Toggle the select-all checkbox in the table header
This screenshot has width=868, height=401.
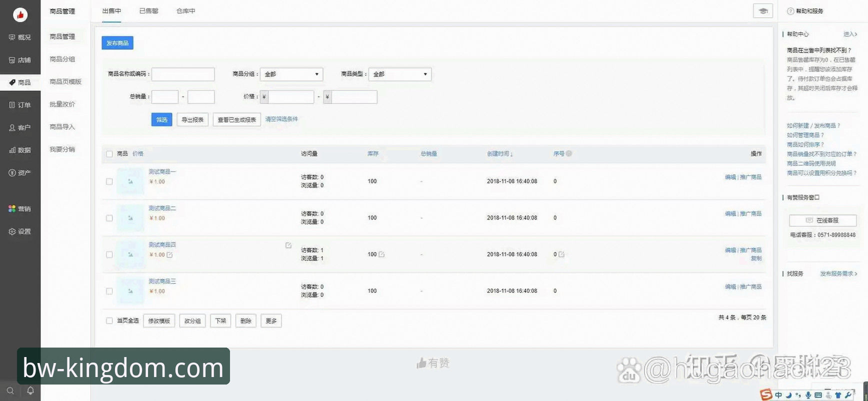click(109, 154)
